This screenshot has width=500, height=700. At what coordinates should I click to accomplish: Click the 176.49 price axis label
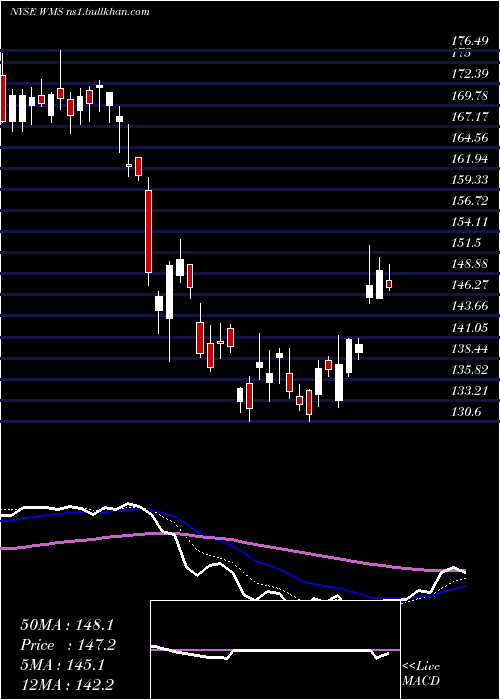point(470,41)
